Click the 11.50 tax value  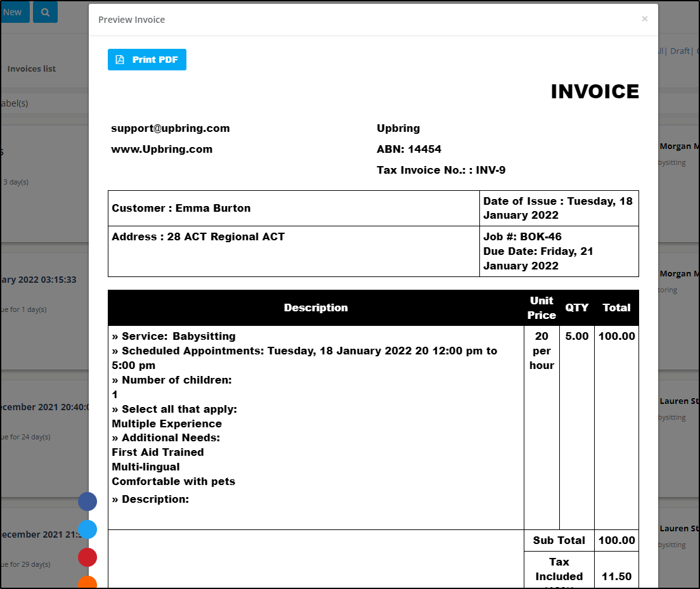click(616, 576)
